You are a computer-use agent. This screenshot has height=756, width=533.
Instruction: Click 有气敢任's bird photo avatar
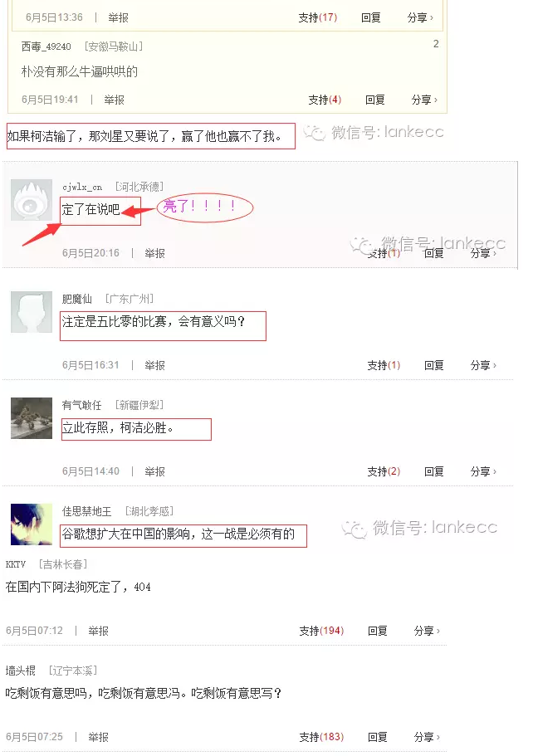pyautogui.click(x=32, y=418)
